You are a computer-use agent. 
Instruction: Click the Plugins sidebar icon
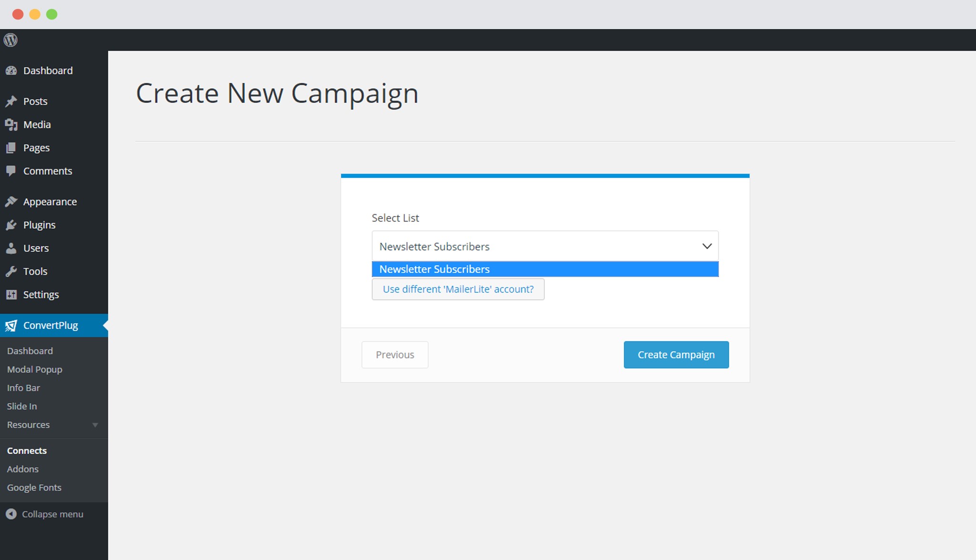(x=13, y=224)
